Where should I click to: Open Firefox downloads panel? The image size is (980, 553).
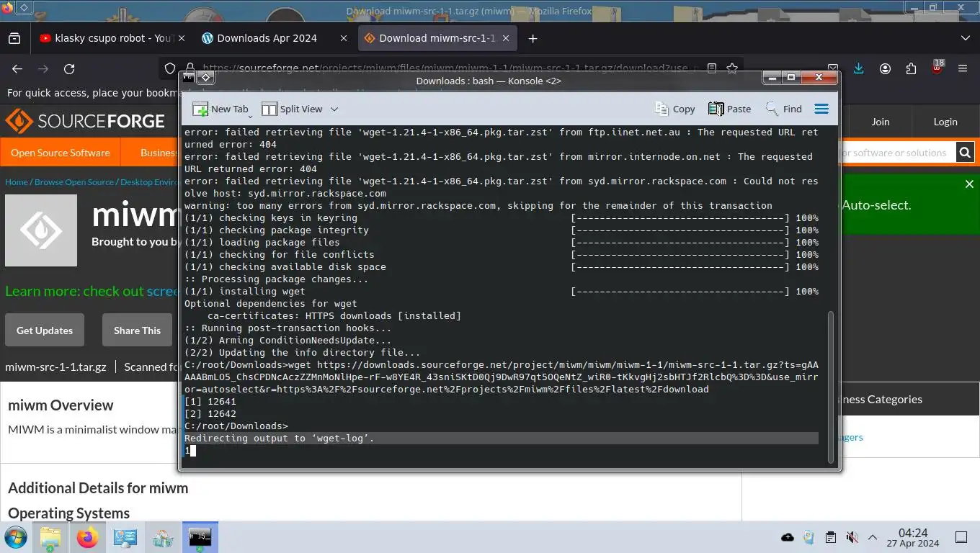[x=858, y=68]
